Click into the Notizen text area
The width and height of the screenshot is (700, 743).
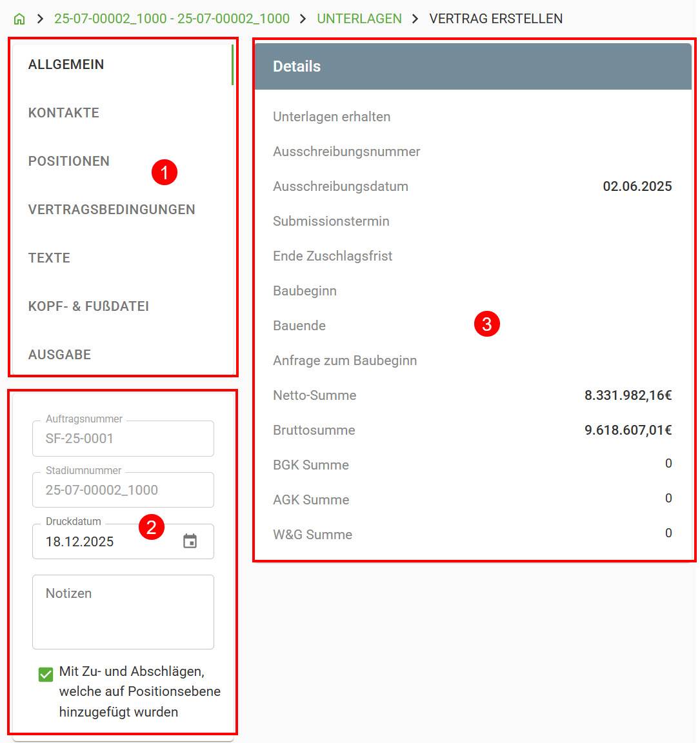(x=123, y=611)
